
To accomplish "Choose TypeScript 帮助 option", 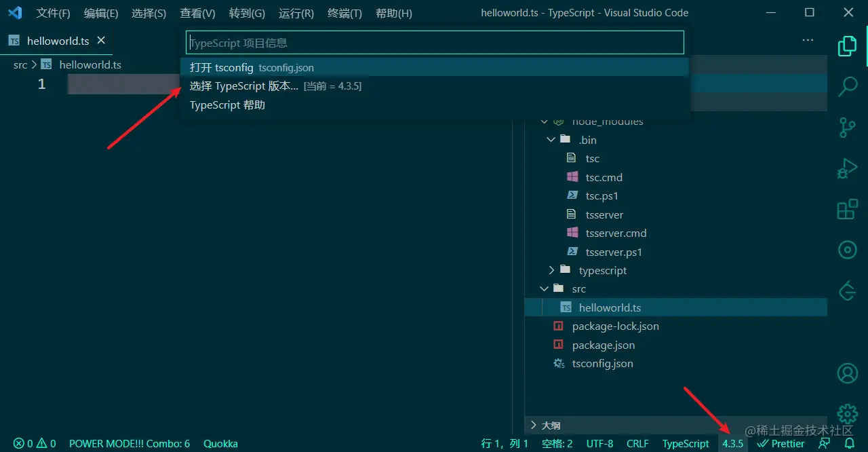I will [435, 105].
